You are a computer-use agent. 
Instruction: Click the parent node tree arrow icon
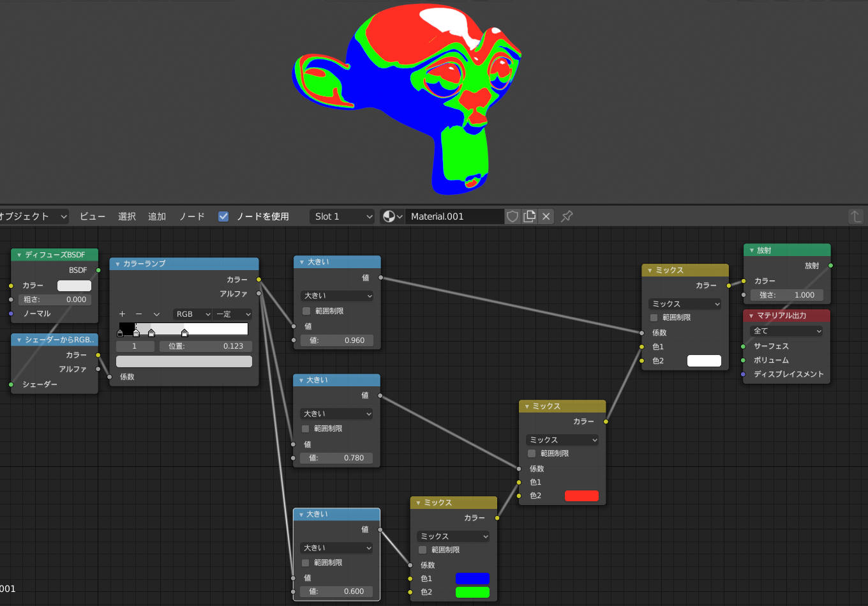point(855,216)
